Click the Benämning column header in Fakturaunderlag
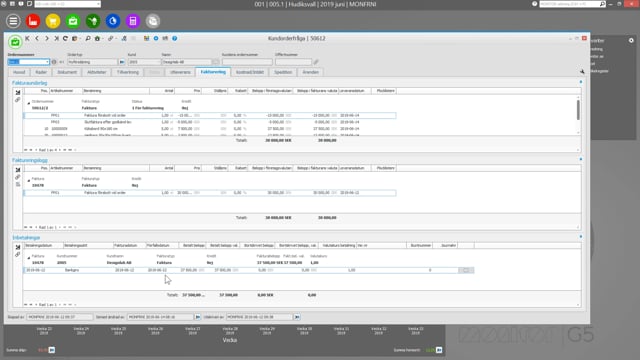 [116, 91]
